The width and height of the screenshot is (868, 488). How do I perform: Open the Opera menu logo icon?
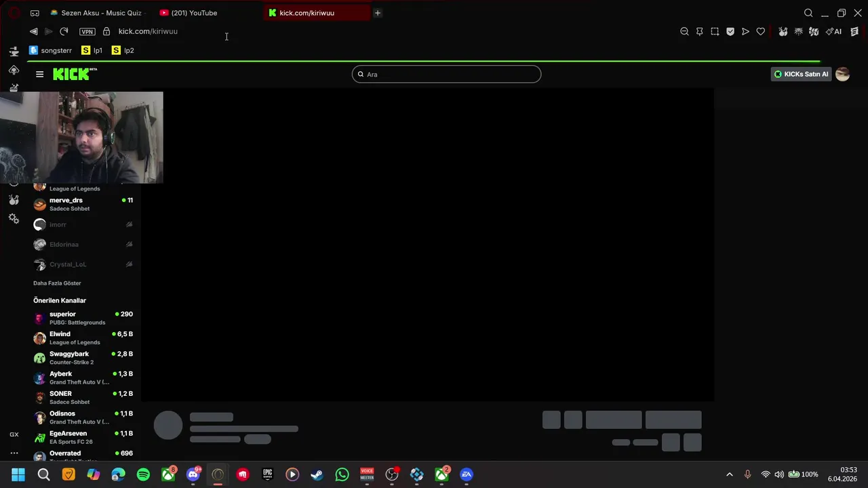(14, 13)
